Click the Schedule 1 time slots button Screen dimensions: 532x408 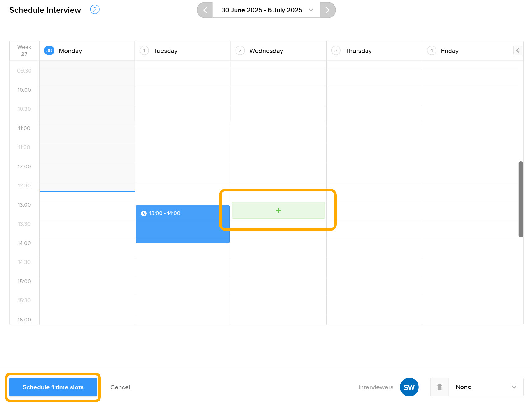[x=53, y=387]
